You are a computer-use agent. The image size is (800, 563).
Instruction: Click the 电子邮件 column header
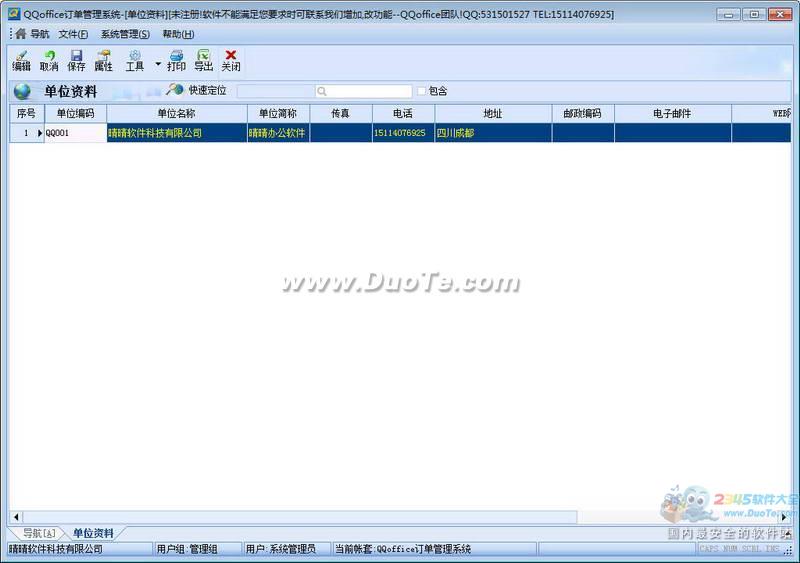pyautogui.click(x=672, y=113)
